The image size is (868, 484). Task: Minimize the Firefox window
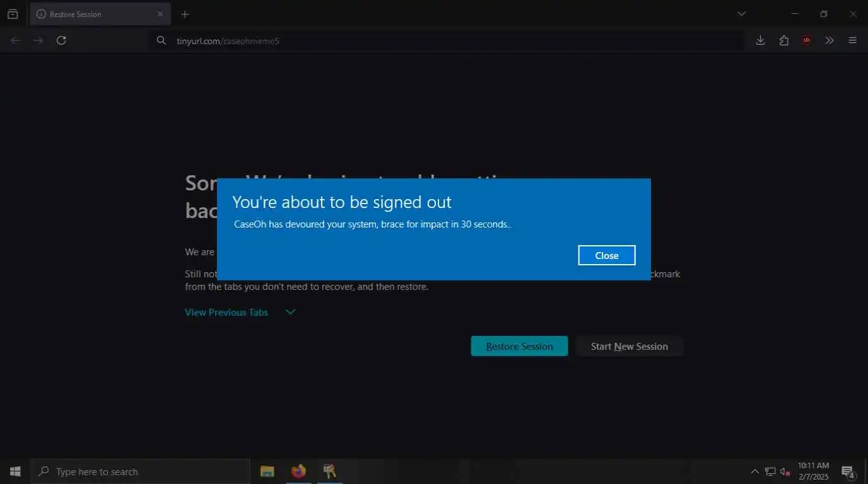[x=794, y=14]
